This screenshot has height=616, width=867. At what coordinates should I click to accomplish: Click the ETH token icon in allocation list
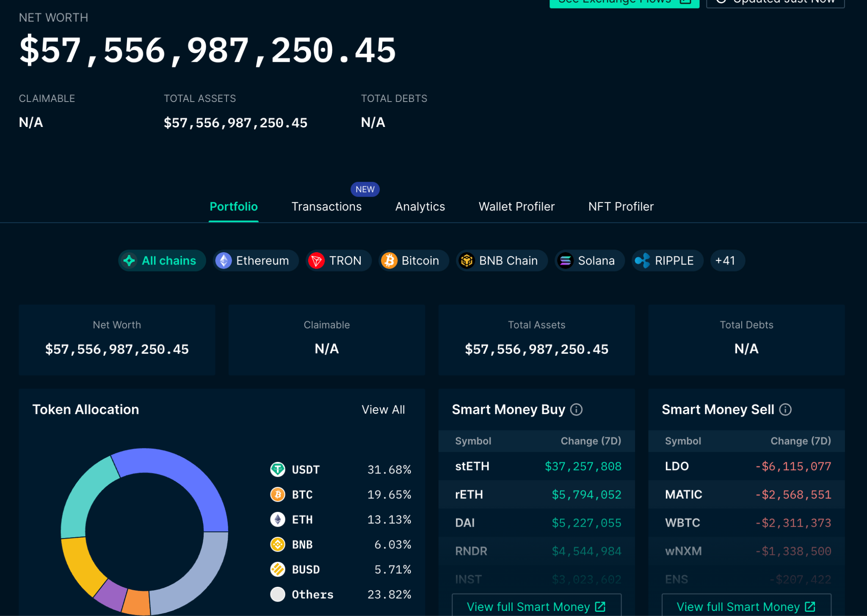tap(278, 519)
